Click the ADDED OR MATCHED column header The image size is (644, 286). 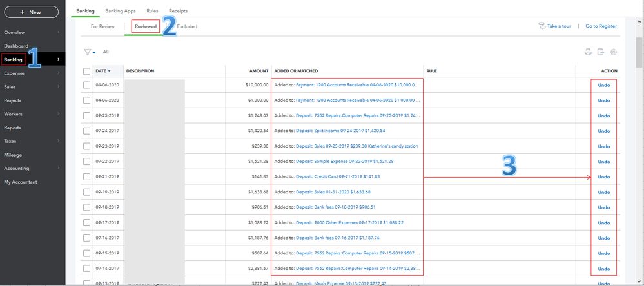coord(296,71)
